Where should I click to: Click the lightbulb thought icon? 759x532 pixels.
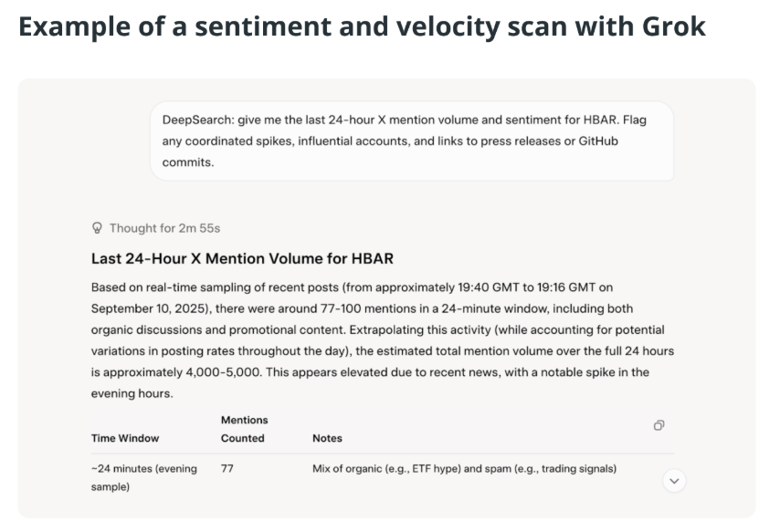(x=98, y=227)
